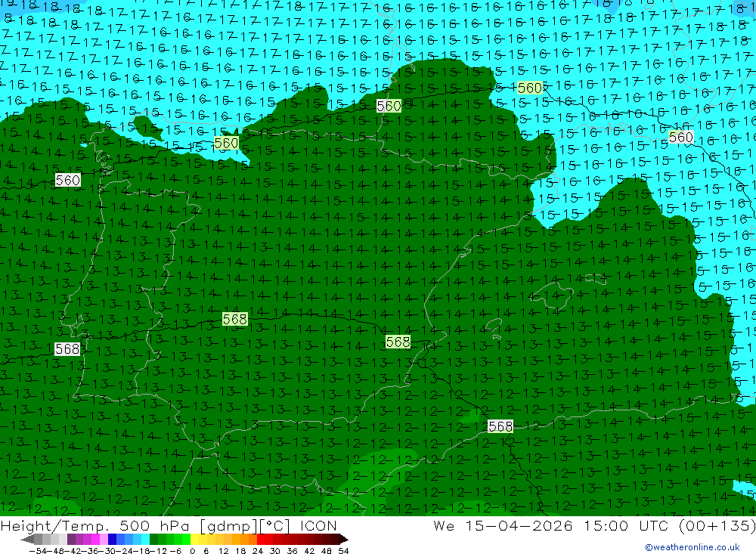Click the left gray arrow end of the color scale
756x554 pixels.
27,540
